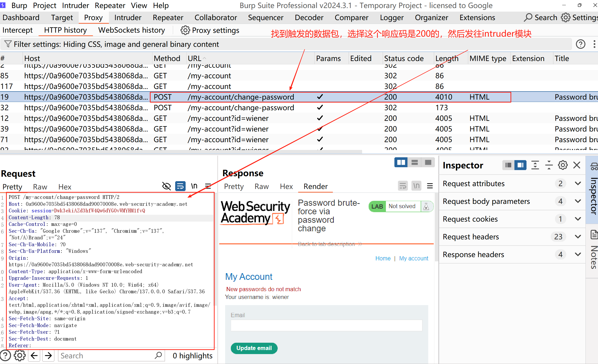Toggle \n newline display in Request panel
Viewport: 598px width, 364px height.
pos(194,186)
